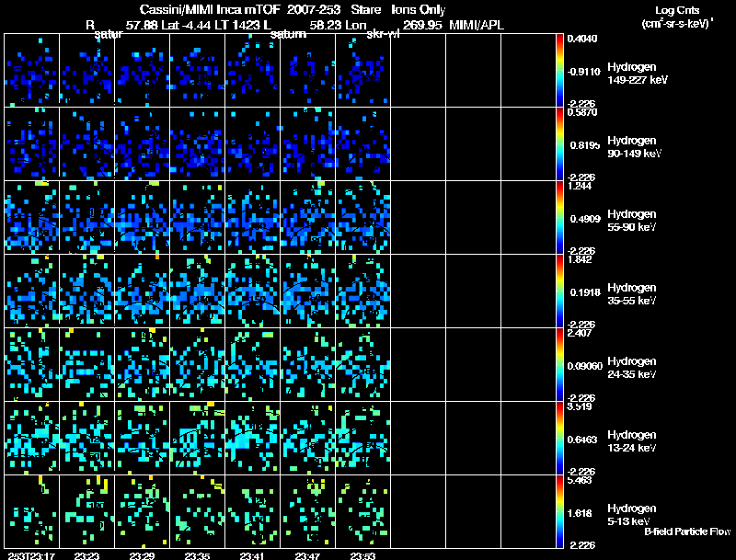This screenshot has width=736, height=560.
Task: Choose the 35-55 keV image panel at 23:35
Action: (x=197, y=291)
